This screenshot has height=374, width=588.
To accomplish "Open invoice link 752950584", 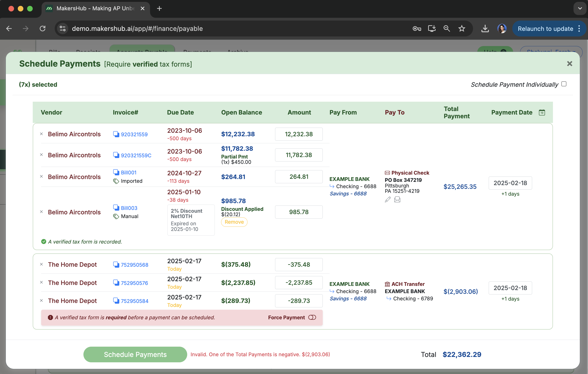I will tap(135, 301).
